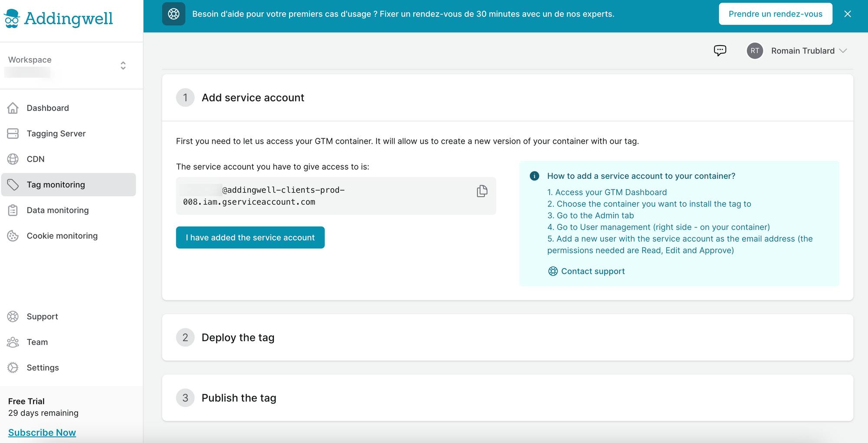Navigate to CDN

click(69, 159)
